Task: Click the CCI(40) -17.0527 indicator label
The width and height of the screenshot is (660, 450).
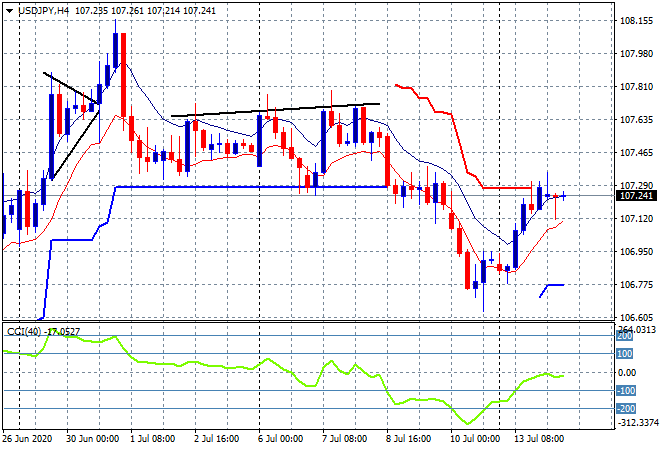Action: (43, 332)
